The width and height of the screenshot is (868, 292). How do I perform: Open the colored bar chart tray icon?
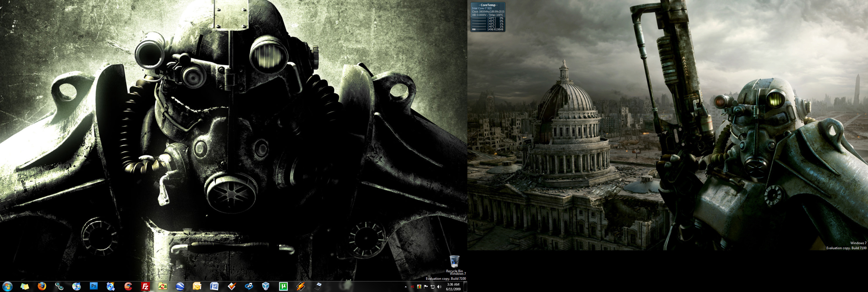tap(419, 287)
